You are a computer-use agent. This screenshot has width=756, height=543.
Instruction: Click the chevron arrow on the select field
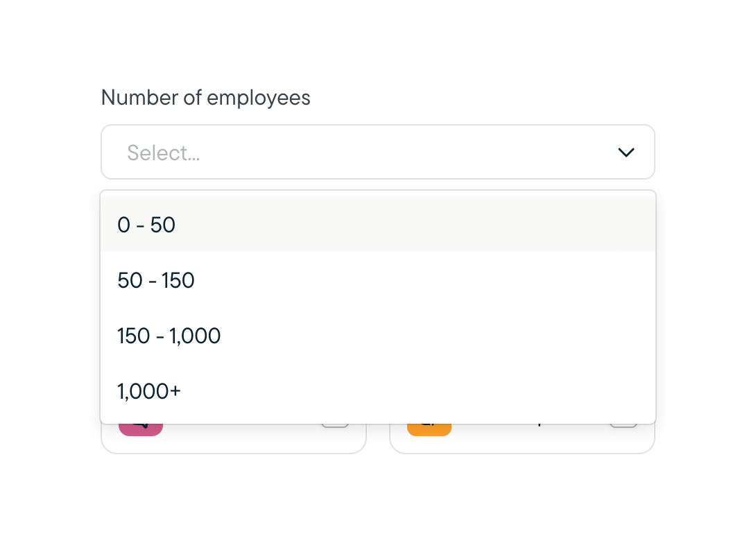[626, 152]
